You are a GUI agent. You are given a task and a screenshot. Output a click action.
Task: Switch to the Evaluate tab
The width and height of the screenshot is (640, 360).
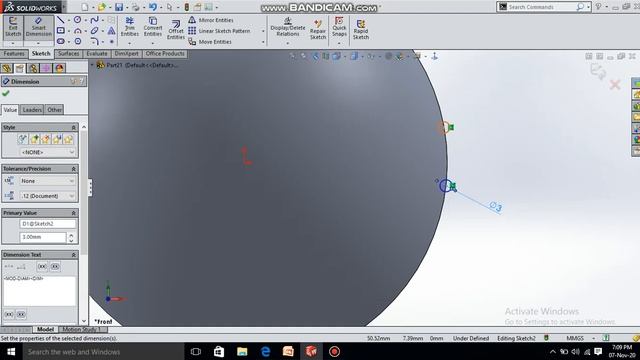[97, 53]
